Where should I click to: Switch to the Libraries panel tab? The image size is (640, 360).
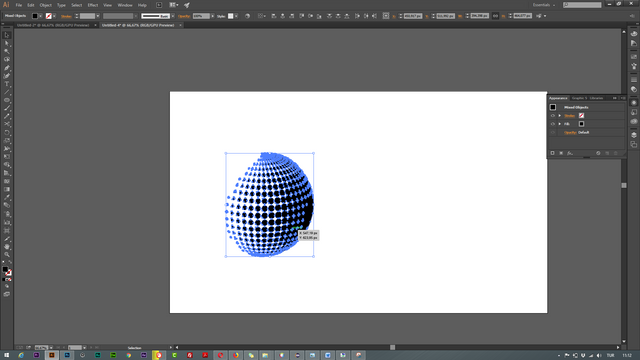click(x=596, y=98)
